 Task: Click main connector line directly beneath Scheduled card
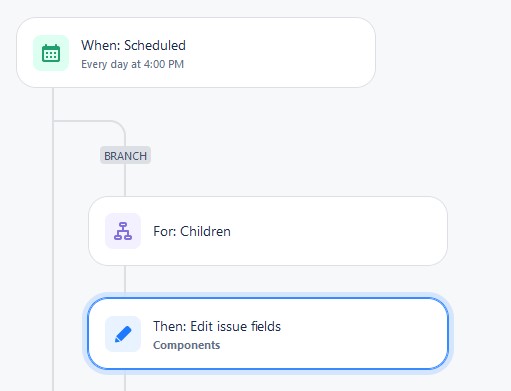[53, 103]
